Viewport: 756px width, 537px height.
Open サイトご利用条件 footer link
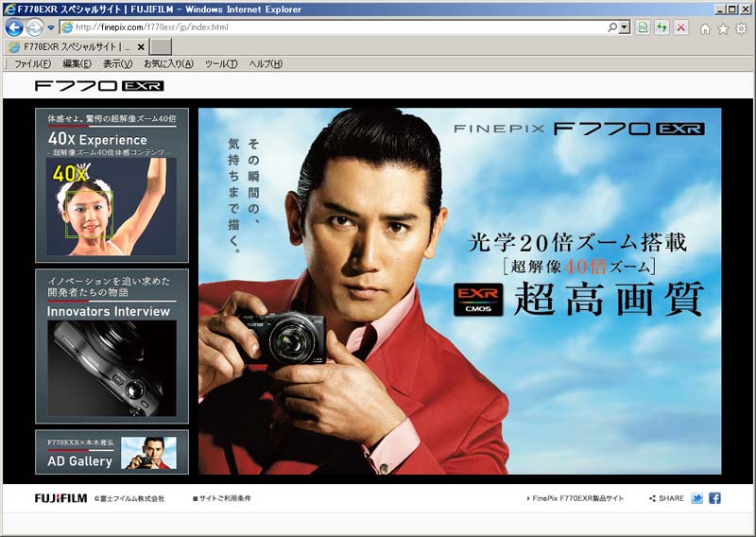click(222, 498)
